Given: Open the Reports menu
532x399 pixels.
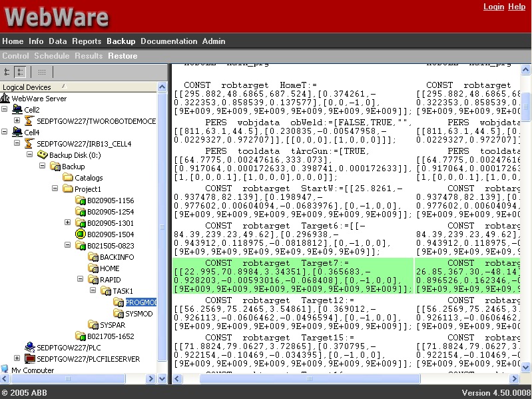Looking at the screenshot, I should [87, 41].
